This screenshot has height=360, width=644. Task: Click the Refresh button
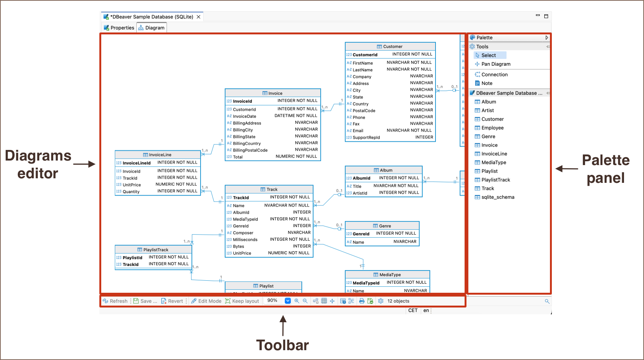[115, 301]
